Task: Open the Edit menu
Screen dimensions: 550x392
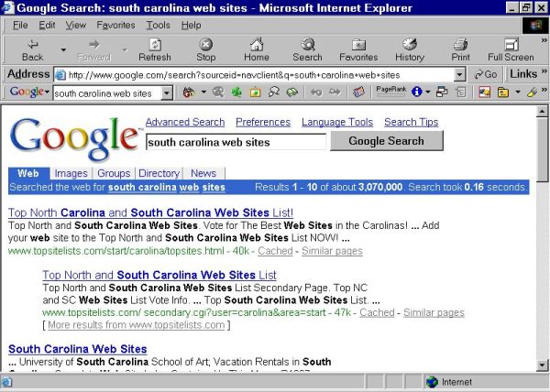Action: tap(47, 26)
